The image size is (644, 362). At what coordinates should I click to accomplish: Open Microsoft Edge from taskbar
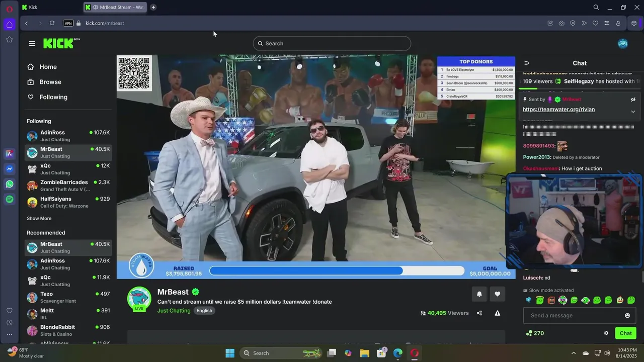pos(398,353)
